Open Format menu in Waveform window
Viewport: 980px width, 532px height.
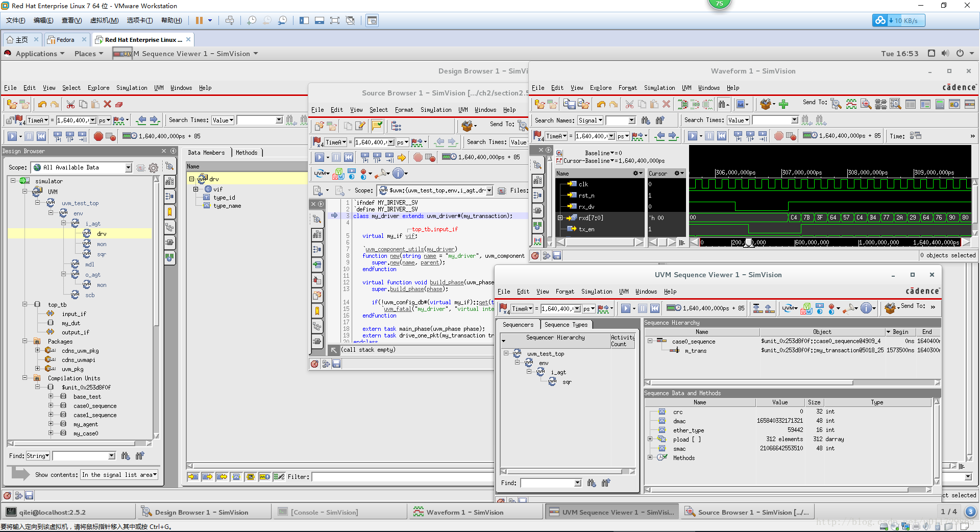627,88
